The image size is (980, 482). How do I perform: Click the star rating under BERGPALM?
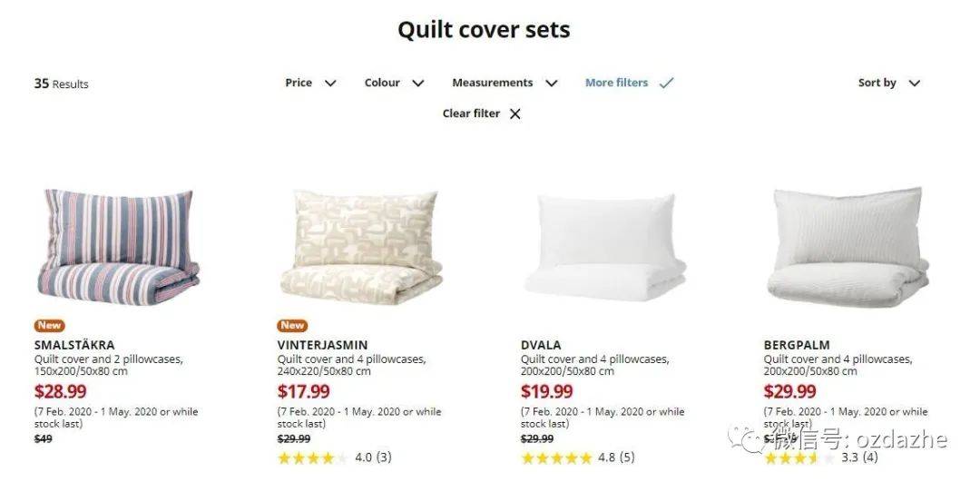point(799,457)
